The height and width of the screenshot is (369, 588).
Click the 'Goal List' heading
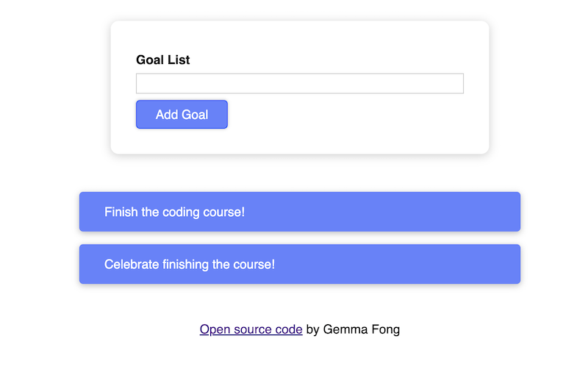pyautogui.click(x=162, y=60)
